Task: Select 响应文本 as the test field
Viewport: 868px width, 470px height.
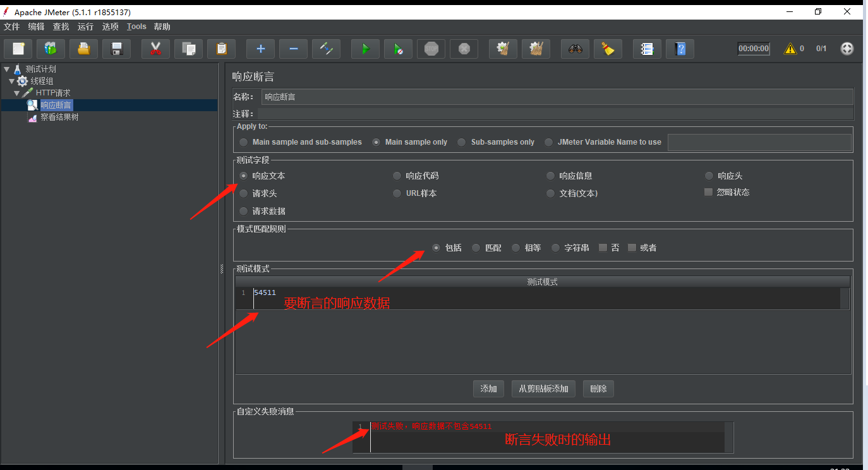Action: pos(262,176)
